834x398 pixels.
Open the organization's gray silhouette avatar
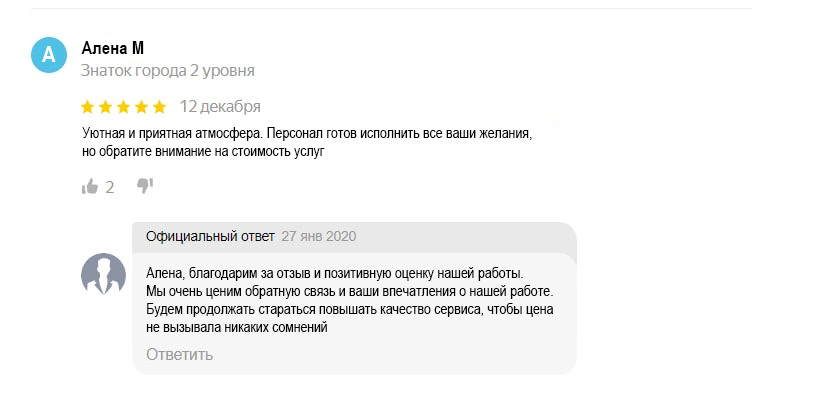[x=103, y=275]
